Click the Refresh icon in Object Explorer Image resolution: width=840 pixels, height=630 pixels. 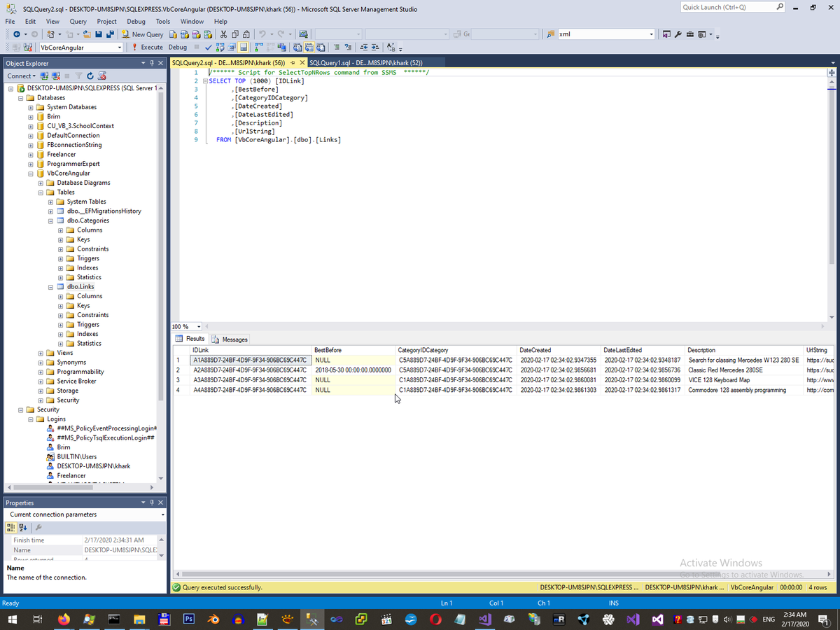coord(90,76)
